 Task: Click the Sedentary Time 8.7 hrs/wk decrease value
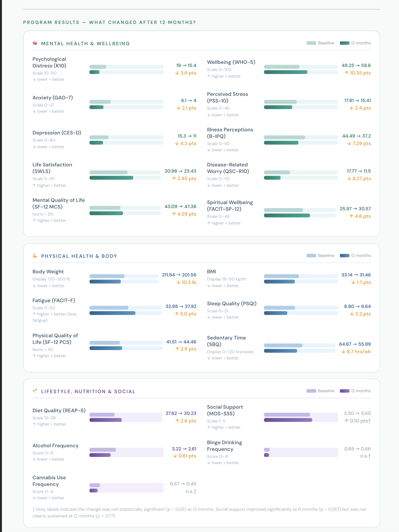356,352
